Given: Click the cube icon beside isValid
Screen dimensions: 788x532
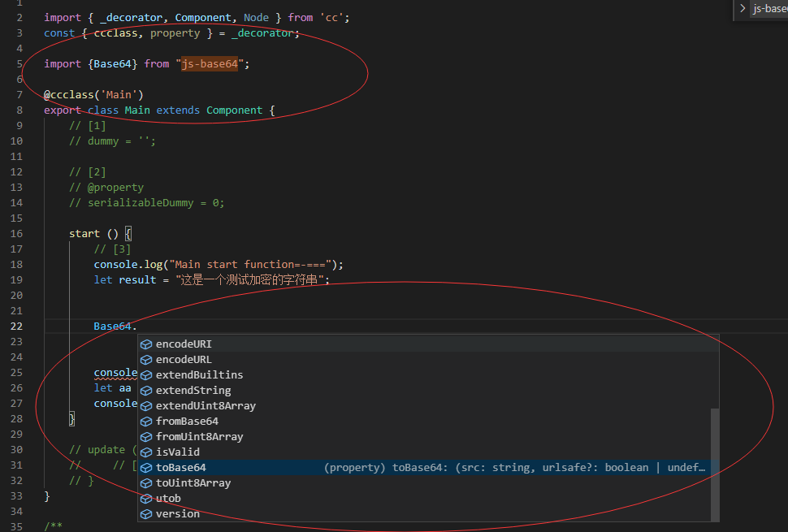Looking at the screenshot, I should (x=146, y=452).
